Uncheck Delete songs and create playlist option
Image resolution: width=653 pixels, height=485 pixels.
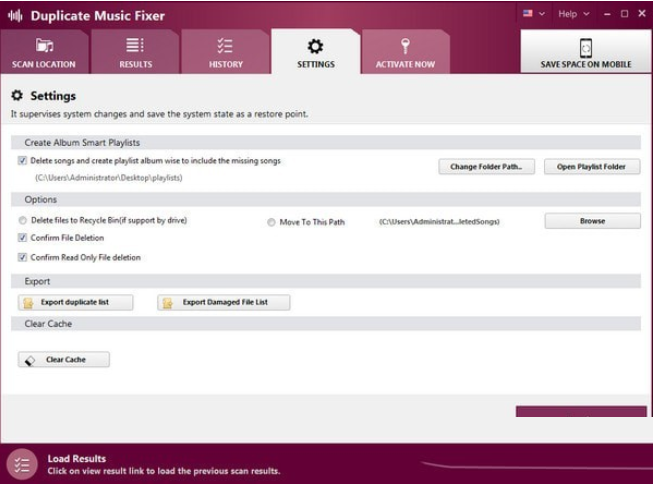(x=22, y=161)
